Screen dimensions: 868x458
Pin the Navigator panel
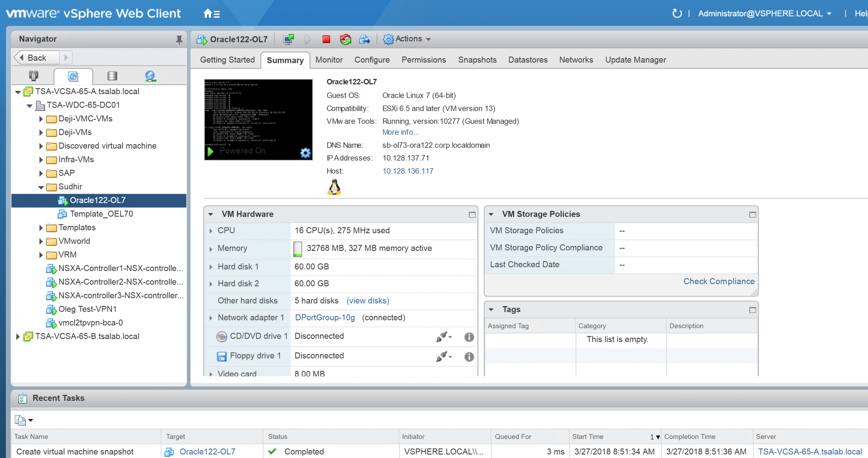179,40
